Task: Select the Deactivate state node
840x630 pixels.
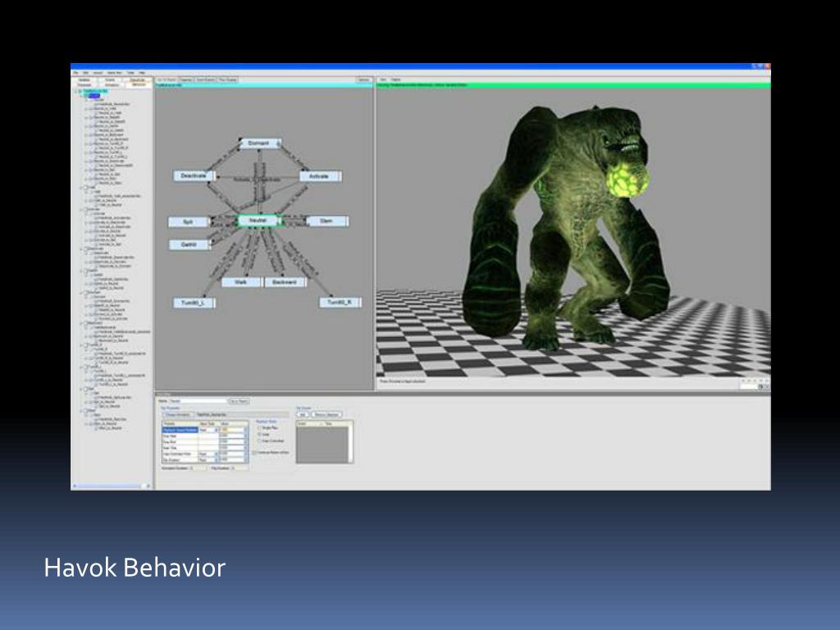Action: (x=194, y=176)
